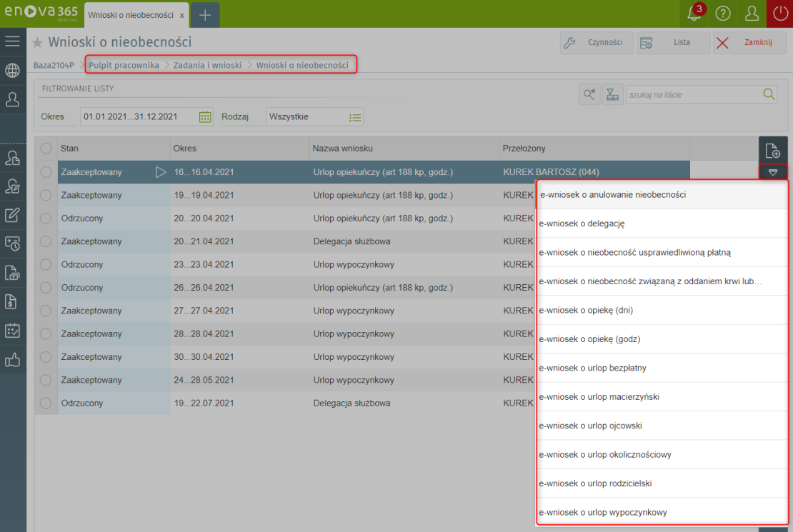Click the Czynności button

pyautogui.click(x=597, y=43)
